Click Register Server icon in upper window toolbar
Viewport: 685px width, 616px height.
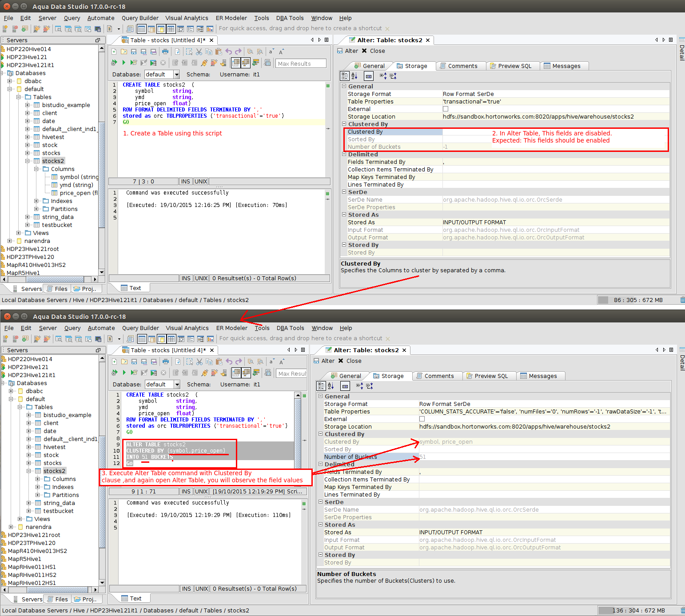click(x=5, y=28)
